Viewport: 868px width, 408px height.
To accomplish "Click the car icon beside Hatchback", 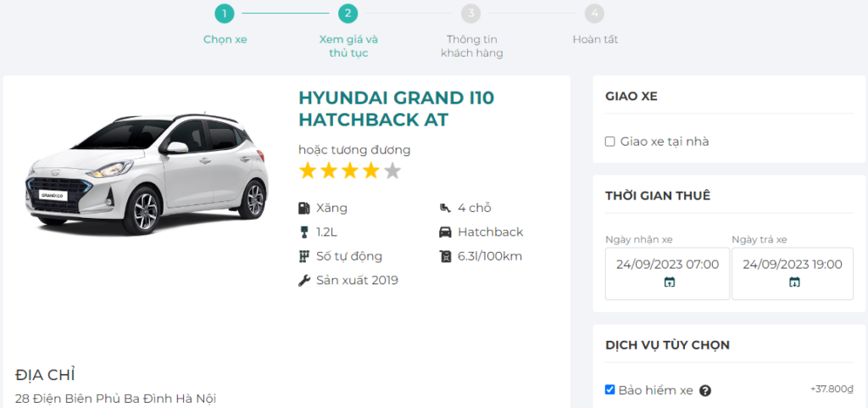I will click(445, 232).
